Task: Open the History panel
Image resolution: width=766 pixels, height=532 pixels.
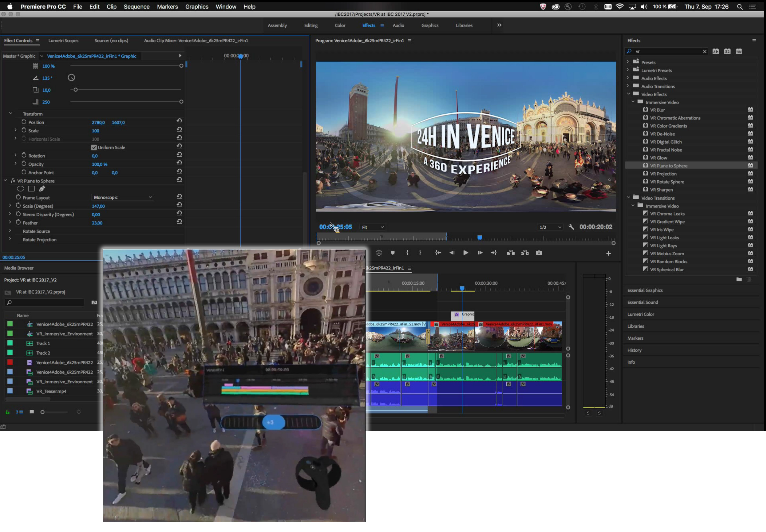Action: tap(634, 350)
